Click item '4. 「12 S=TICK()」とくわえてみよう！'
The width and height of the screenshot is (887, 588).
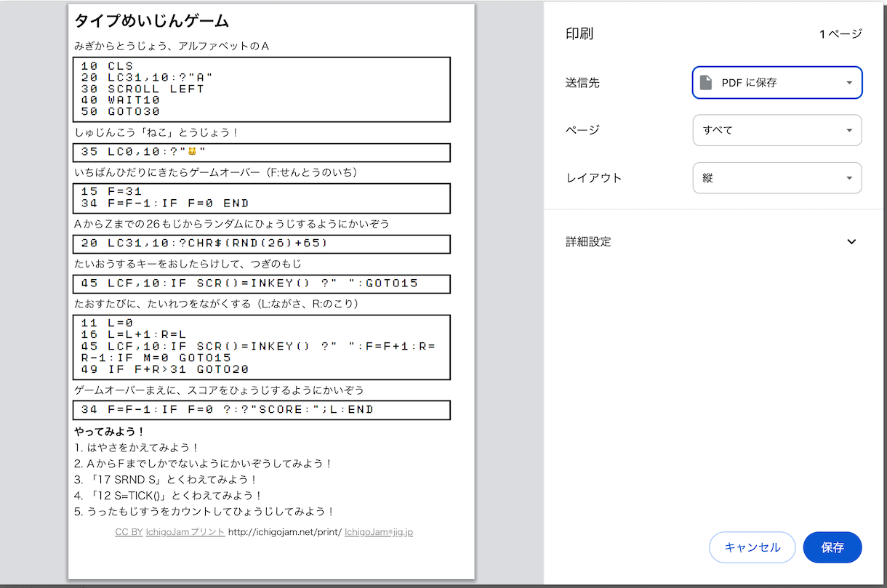[168, 496]
